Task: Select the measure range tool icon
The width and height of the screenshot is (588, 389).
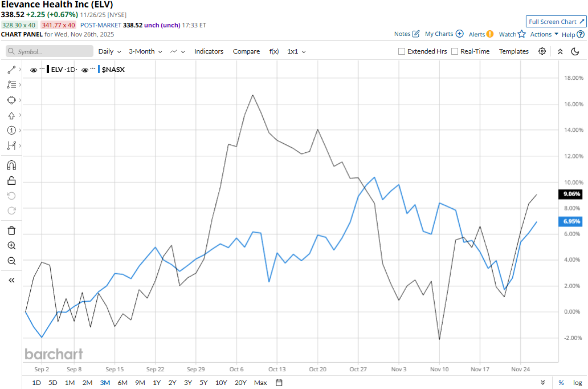Action: [x=11, y=145]
